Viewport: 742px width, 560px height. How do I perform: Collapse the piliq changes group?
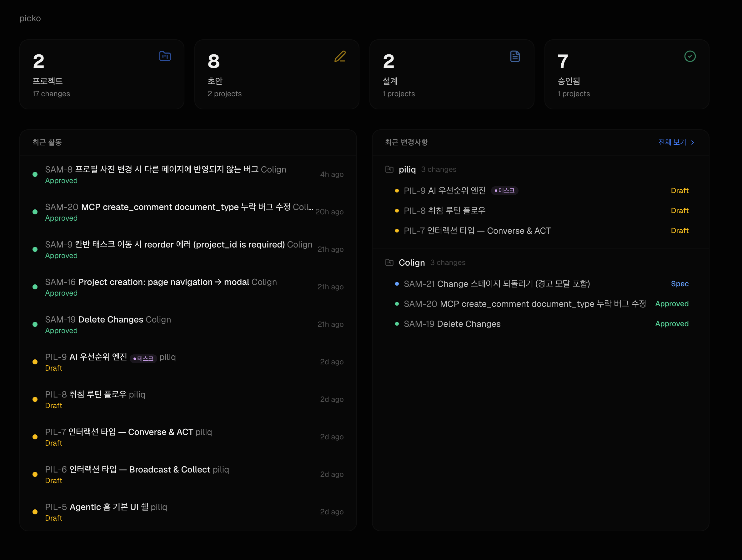coord(407,169)
